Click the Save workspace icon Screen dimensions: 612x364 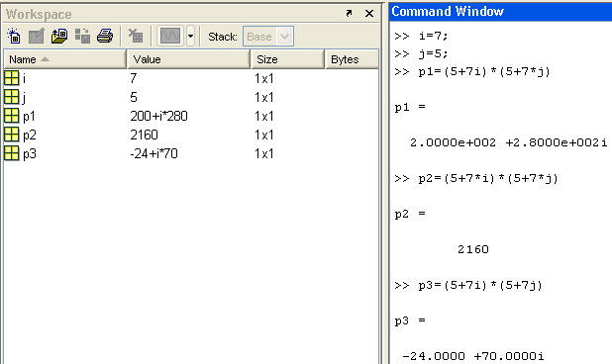82,37
